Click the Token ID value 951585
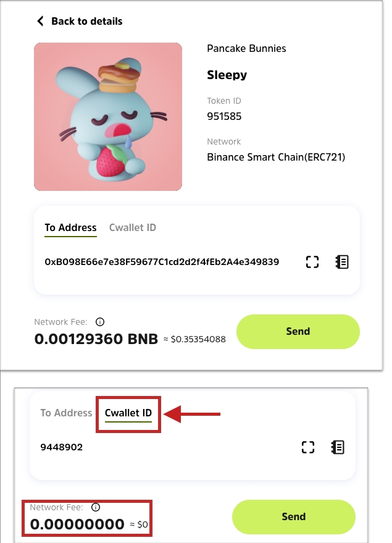This screenshot has height=543, width=392. [224, 116]
